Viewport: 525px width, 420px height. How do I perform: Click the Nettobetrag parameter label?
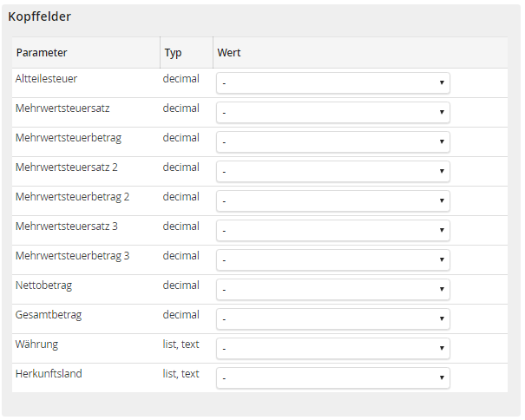(x=43, y=285)
